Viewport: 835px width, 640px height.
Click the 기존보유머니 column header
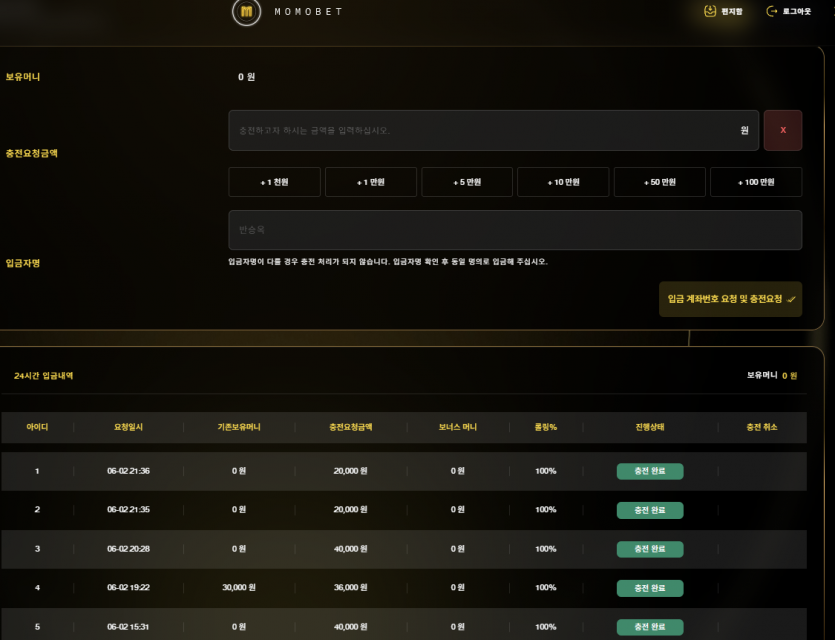point(239,427)
